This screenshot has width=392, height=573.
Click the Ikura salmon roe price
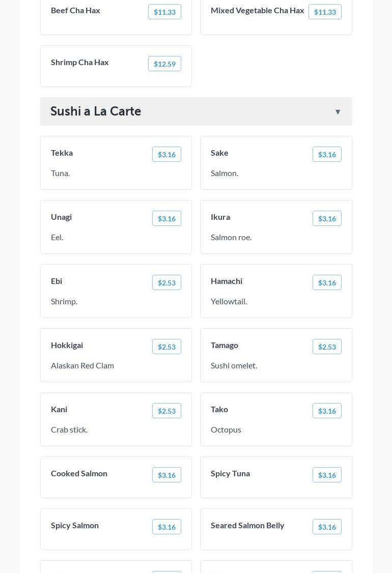pyautogui.click(x=327, y=218)
